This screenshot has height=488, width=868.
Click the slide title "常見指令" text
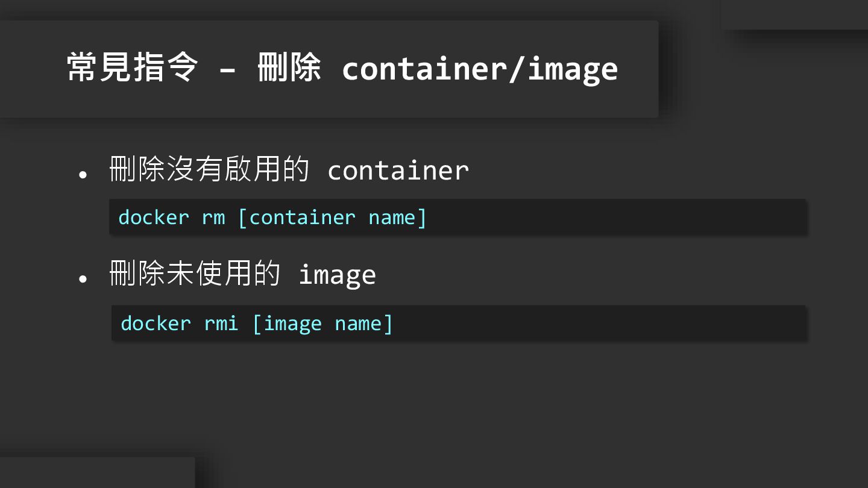(132, 67)
